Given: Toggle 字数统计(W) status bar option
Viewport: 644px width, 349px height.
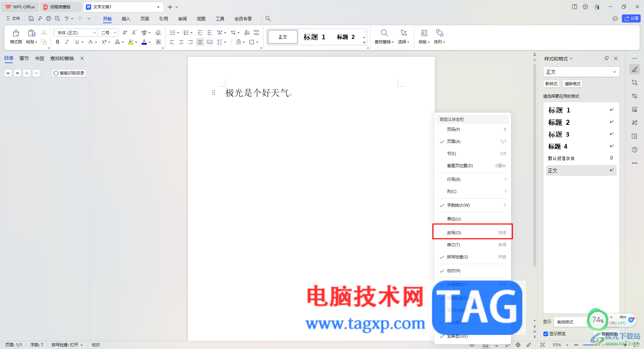Looking at the screenshot, I should click(x=473, y=205).
